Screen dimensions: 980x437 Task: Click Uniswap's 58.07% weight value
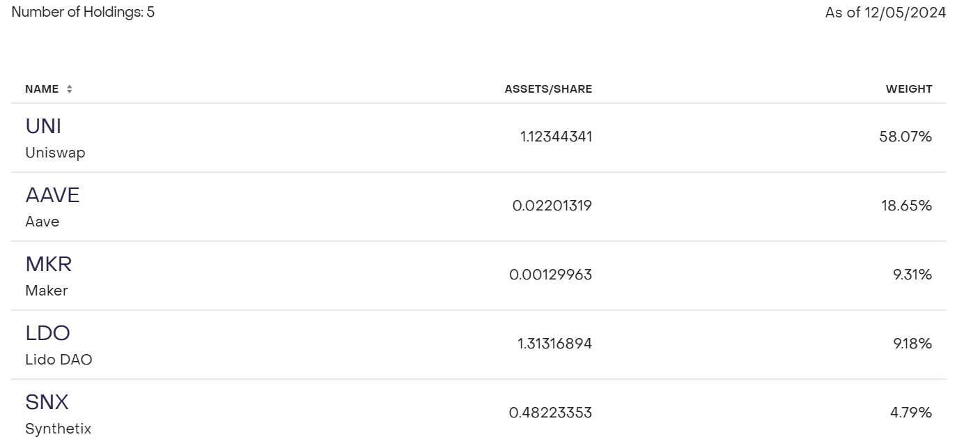905,137
